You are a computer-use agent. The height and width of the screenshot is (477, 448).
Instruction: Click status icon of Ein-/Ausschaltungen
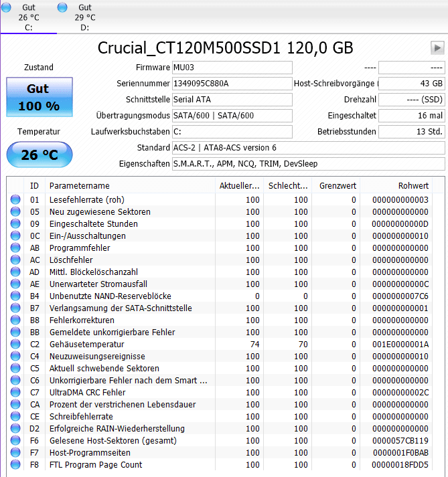coord(15,235)
